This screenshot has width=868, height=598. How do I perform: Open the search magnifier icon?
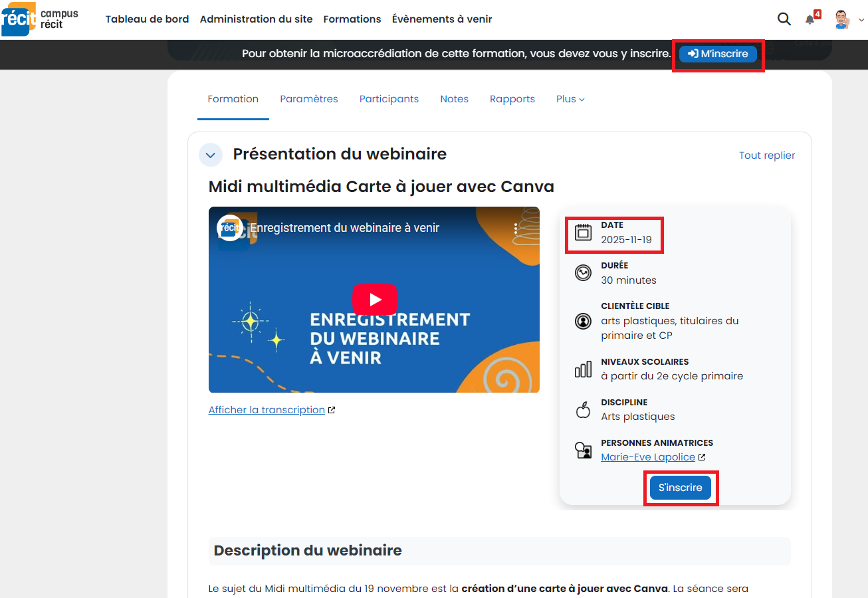784,19
